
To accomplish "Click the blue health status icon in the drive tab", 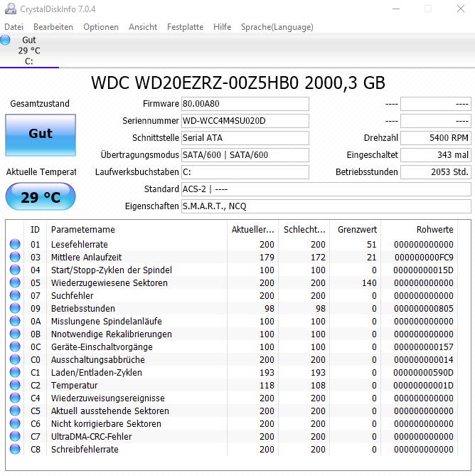I will point(5,40).
